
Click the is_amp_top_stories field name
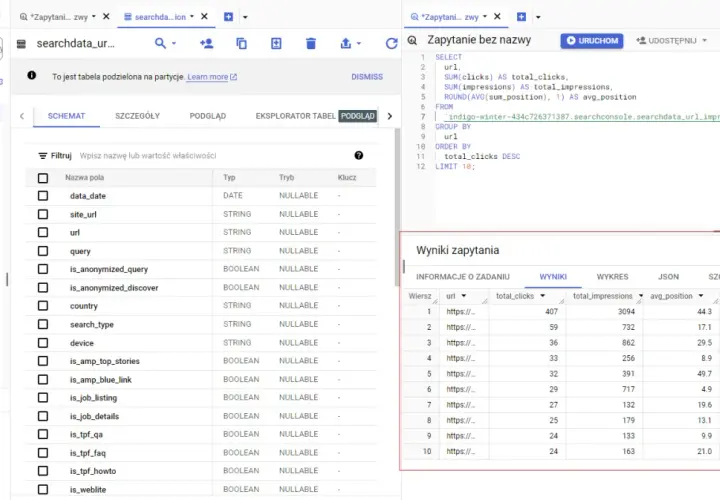[x=105, y=361]
